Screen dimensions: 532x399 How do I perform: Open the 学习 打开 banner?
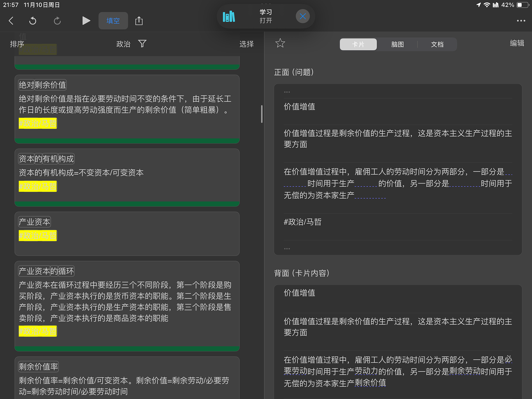point(266,16)
